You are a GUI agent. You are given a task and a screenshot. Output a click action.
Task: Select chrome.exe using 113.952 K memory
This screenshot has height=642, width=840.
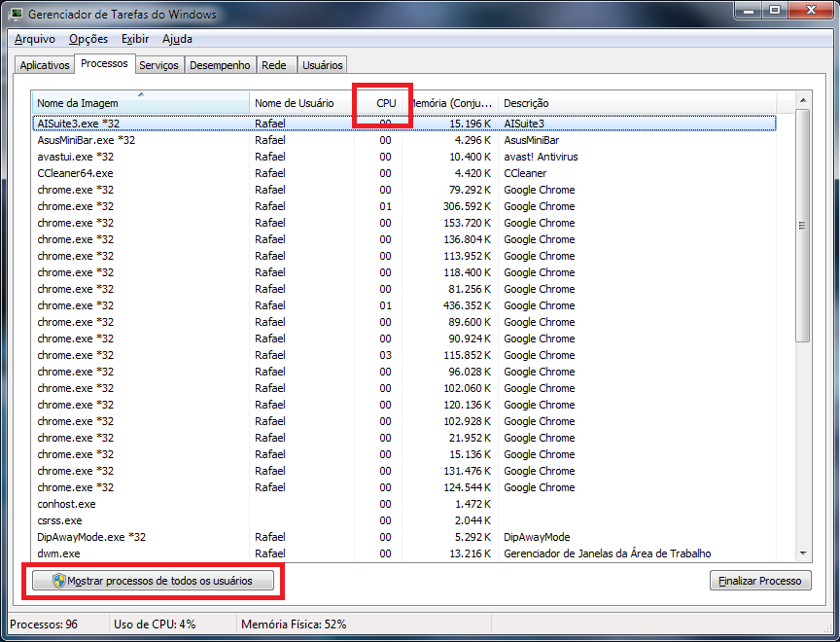coord(404,256)
